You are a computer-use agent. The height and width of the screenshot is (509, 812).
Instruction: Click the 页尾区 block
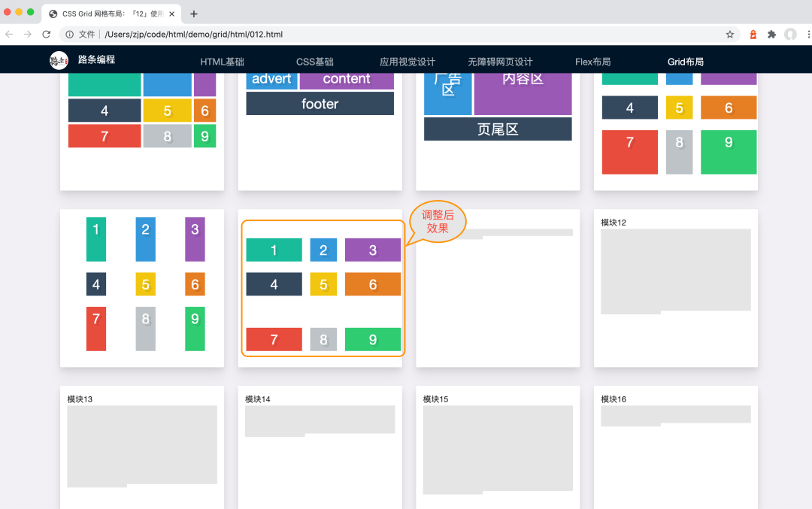coord(498,129)
